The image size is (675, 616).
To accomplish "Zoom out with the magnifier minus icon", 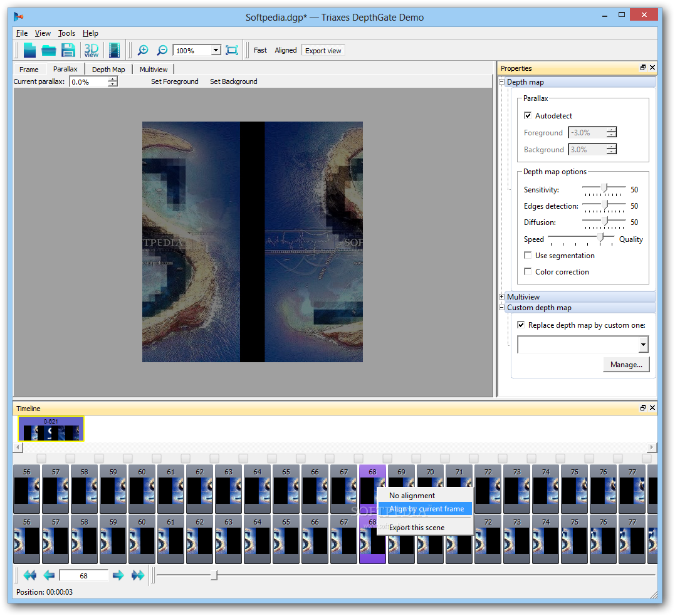I will pyautogui.click(x=162, y=50).
